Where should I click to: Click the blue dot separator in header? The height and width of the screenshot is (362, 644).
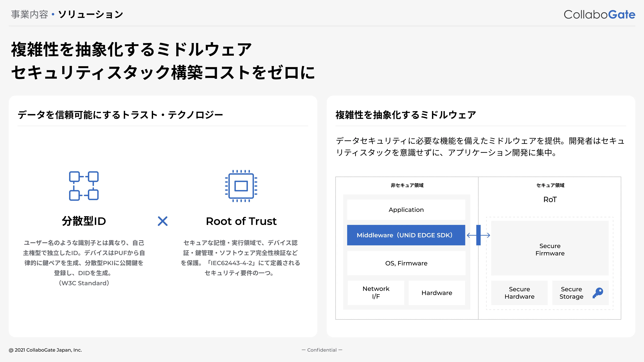point(53,14)
